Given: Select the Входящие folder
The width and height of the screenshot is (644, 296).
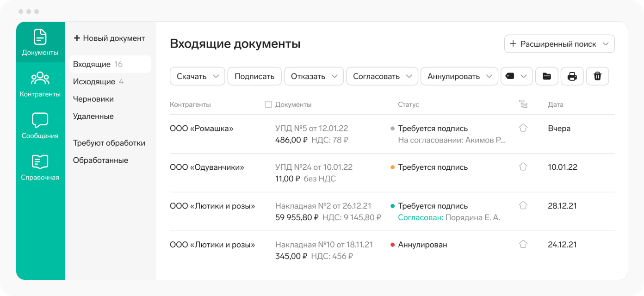Looking at the screenshot, I should coord(110,64).
